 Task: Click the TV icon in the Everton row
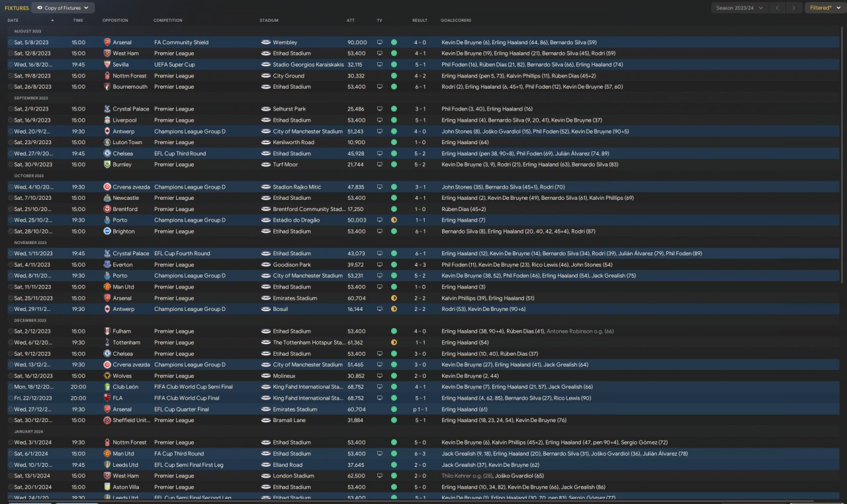tap(380, 265)
